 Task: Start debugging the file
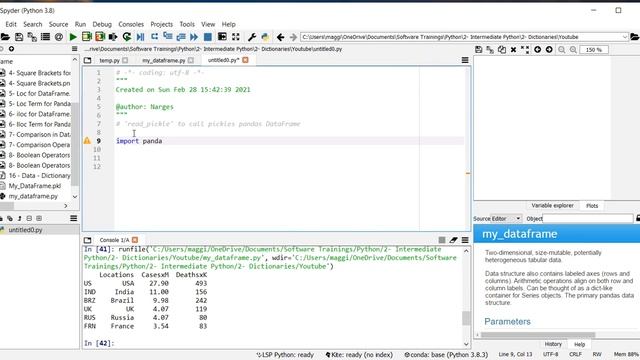coord(140,37)
